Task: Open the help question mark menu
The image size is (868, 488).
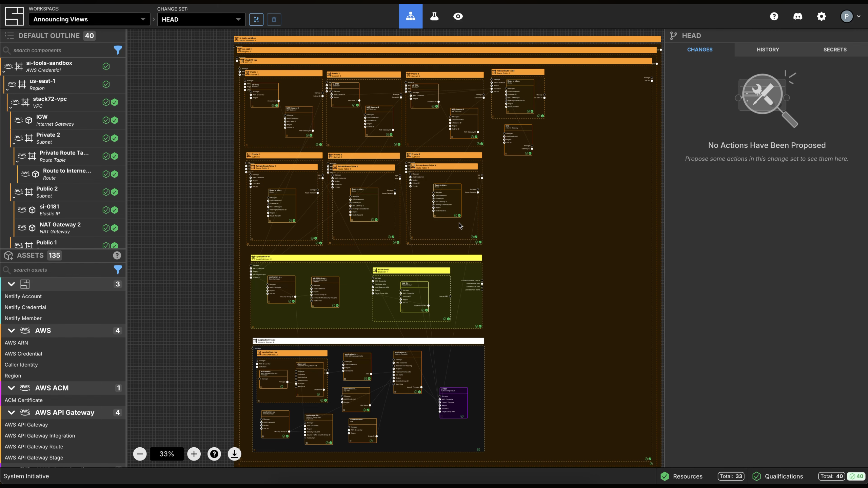Action: (774, 16)
